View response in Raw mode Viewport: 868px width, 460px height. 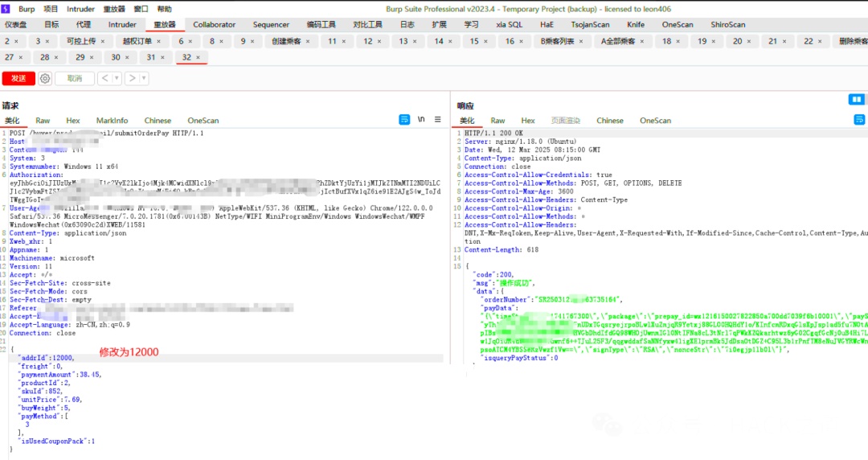point(497,121)
